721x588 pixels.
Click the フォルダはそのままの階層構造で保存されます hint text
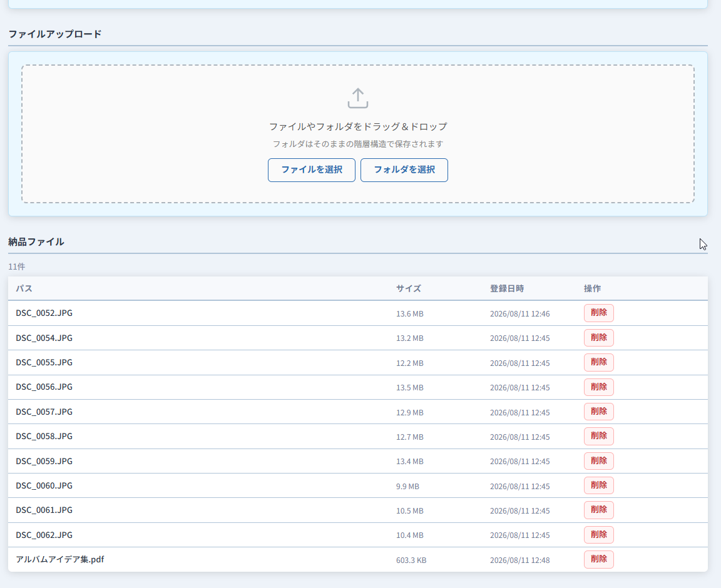click(x=358, y=144)
